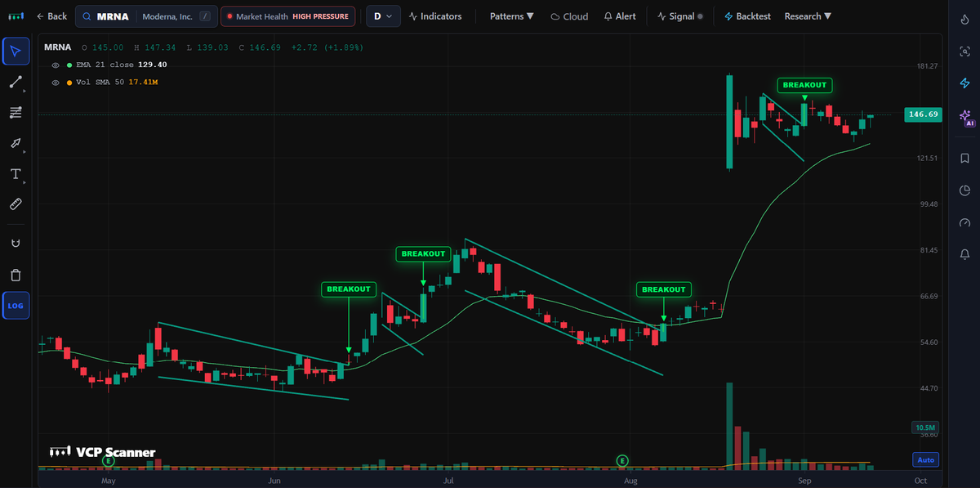Click the BREAKOUT label near August
The height and width of the screenshot is (488, 980).
(x=664, y=289)
